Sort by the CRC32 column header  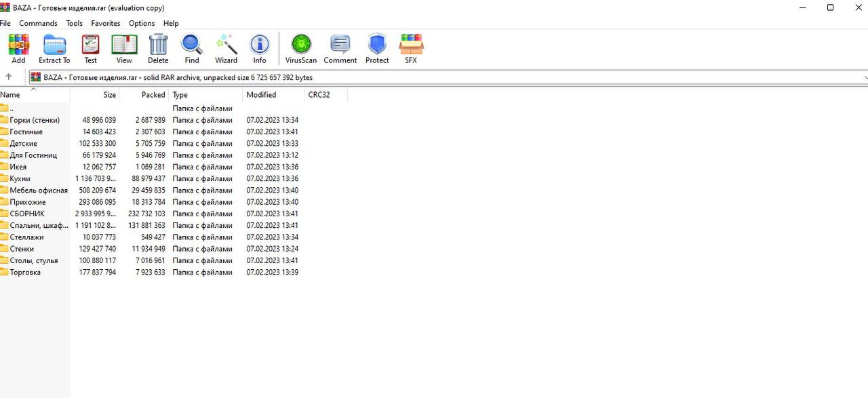tap(325, 95)
